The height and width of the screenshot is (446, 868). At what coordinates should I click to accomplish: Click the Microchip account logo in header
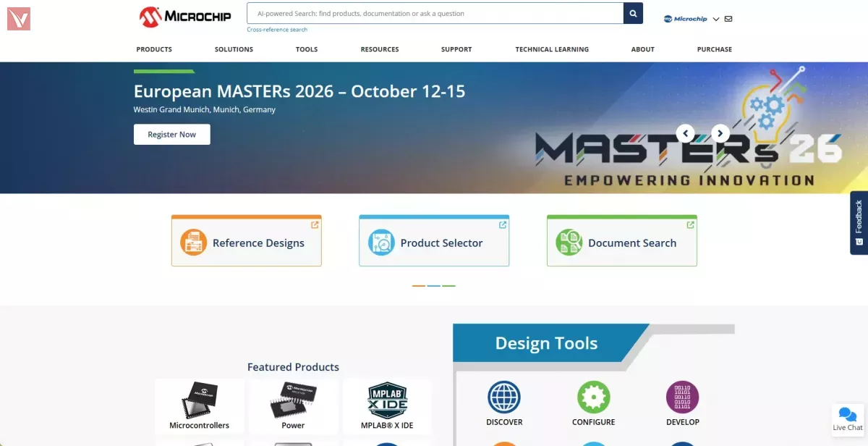pyautogui.click(x=686, y=19)
